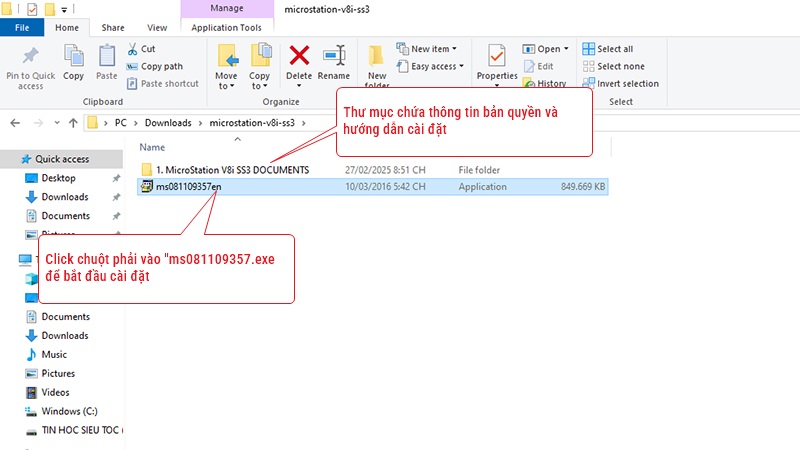Open Music in navigation pane
Screen dimensions: 800x450
pos(54,355)
